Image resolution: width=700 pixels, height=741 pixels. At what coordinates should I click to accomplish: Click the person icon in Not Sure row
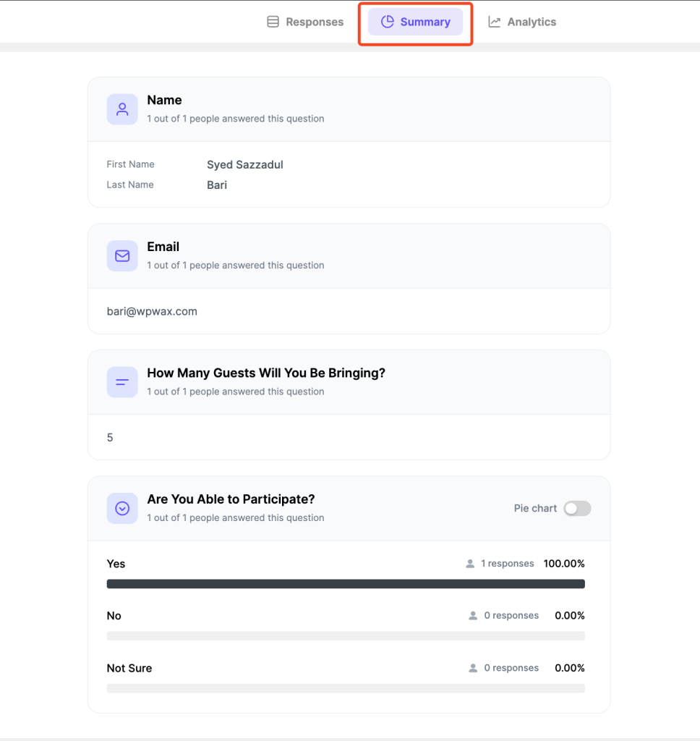point(473,668)
